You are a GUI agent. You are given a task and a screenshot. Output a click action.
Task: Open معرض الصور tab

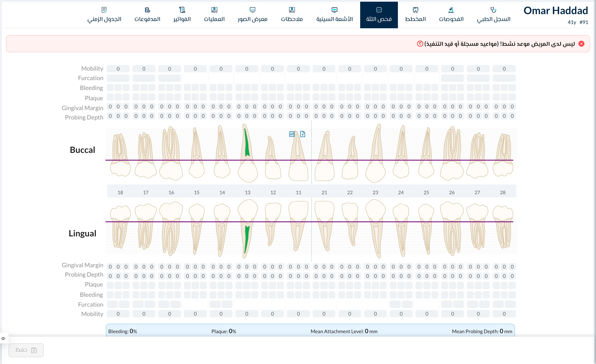[252, 15]
